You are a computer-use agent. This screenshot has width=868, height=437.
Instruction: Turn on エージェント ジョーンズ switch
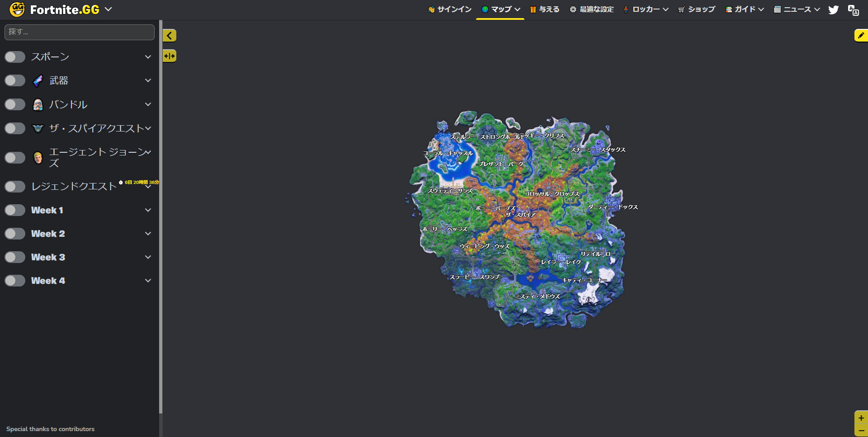click(x=15, y=158)
